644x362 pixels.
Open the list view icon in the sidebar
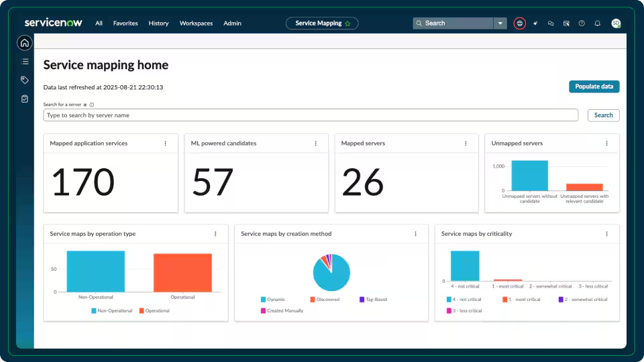click(25, 62)
